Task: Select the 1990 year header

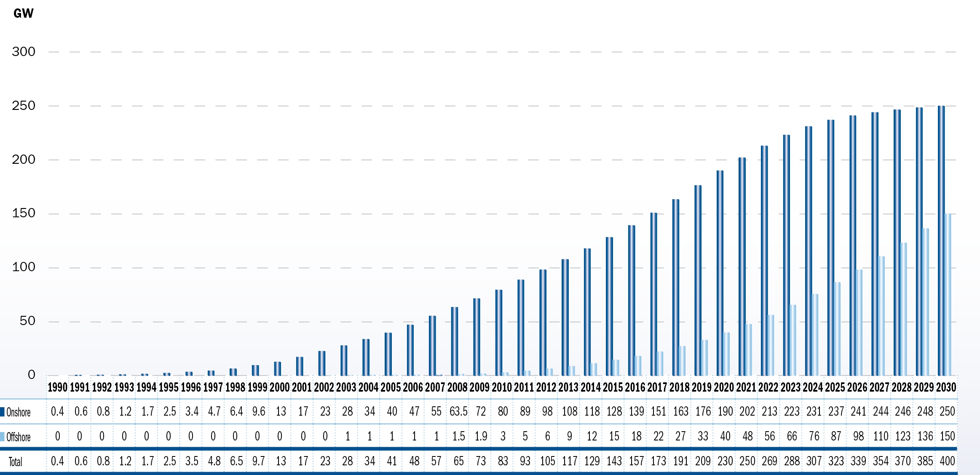Action: pyautogui.click(x=57, y=387)
